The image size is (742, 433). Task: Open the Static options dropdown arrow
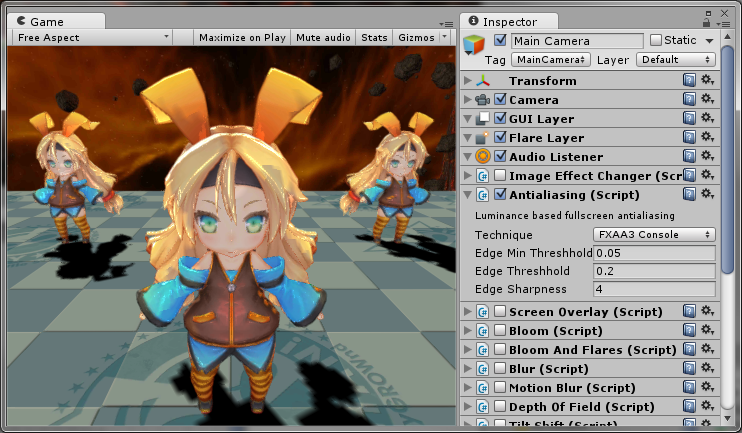(709, 41)
